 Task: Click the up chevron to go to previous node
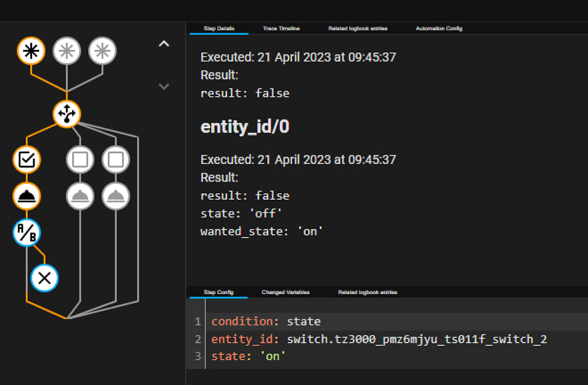[164, 44]
